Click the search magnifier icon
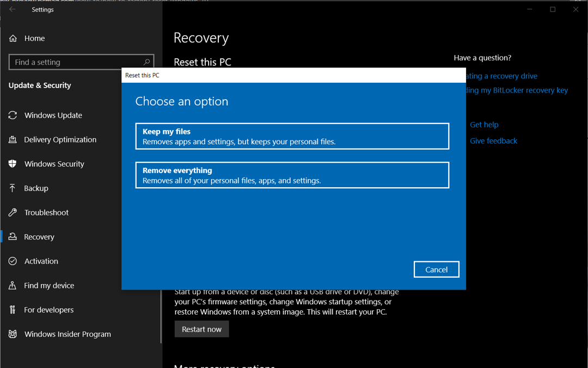 [x=146, y=62]
